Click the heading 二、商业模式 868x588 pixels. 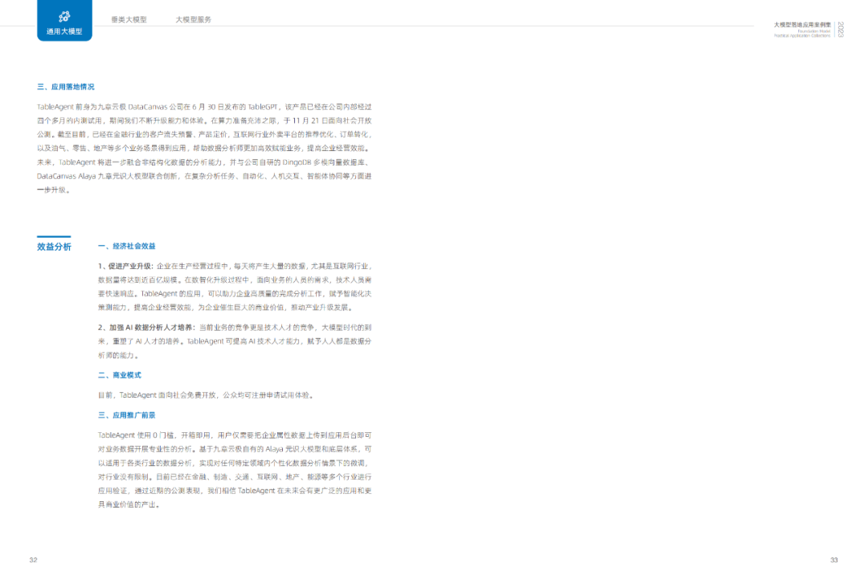pos(120,375)
